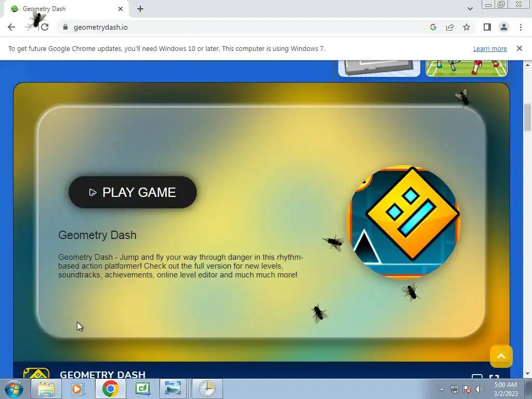
Task: Open a new tab with plus button
Action: 140,9
